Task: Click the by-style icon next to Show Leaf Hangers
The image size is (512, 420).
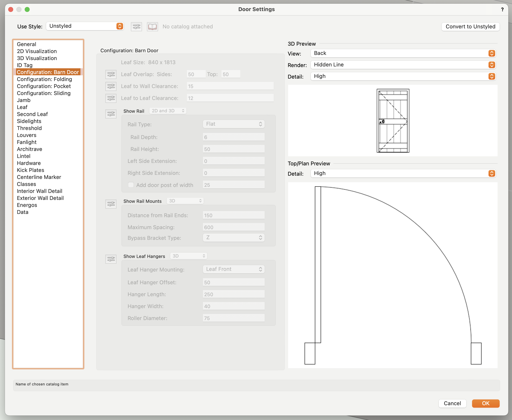Action: pyautogui.click(x=111, y=259)
